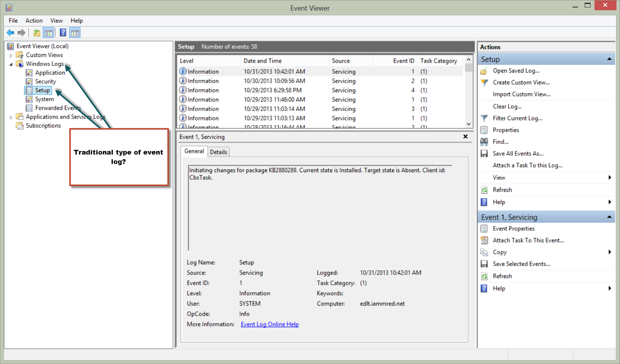This screenshot has height=364, width=620.
Task: Click the Forward arrow toolbar icon
Action: click(x=22, y=33)
